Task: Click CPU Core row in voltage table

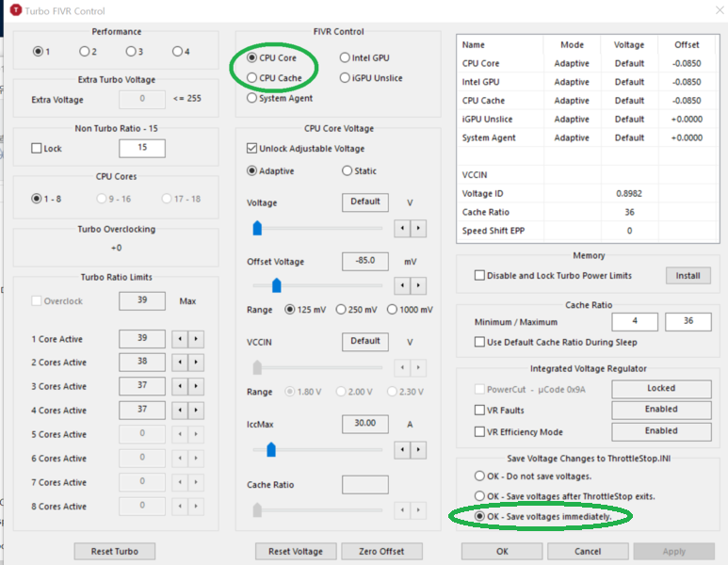Action: pyautogui.click(x=588, y=64)
